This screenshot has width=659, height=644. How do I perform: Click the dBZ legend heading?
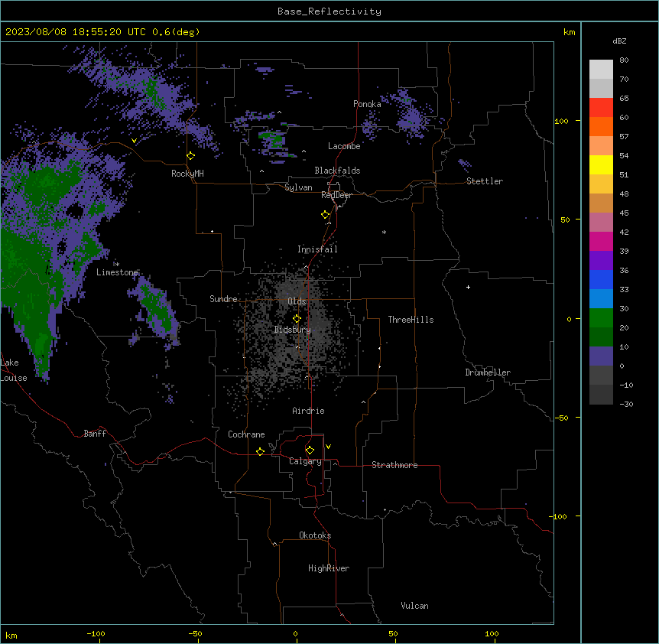[619, 41]
